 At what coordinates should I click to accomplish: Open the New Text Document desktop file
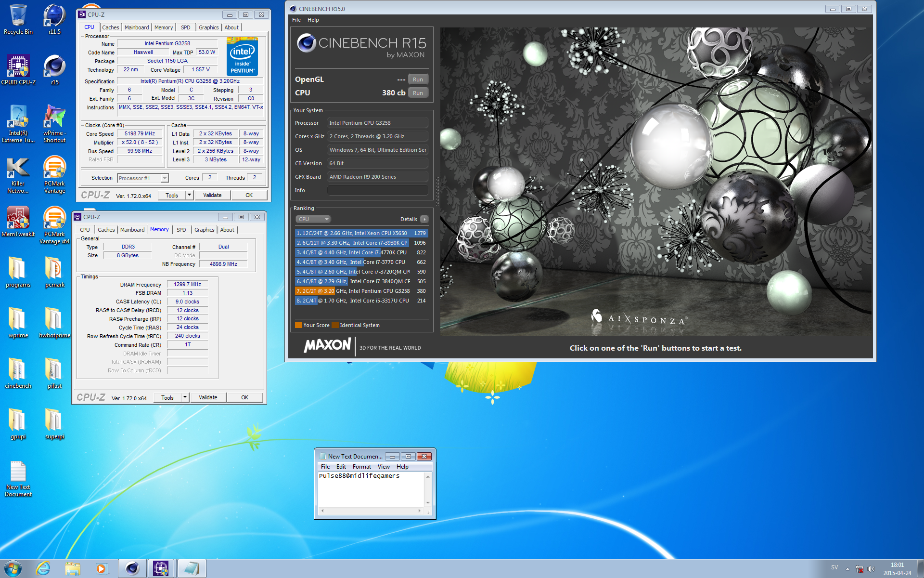pyautogui.click(x=18, y=478)
